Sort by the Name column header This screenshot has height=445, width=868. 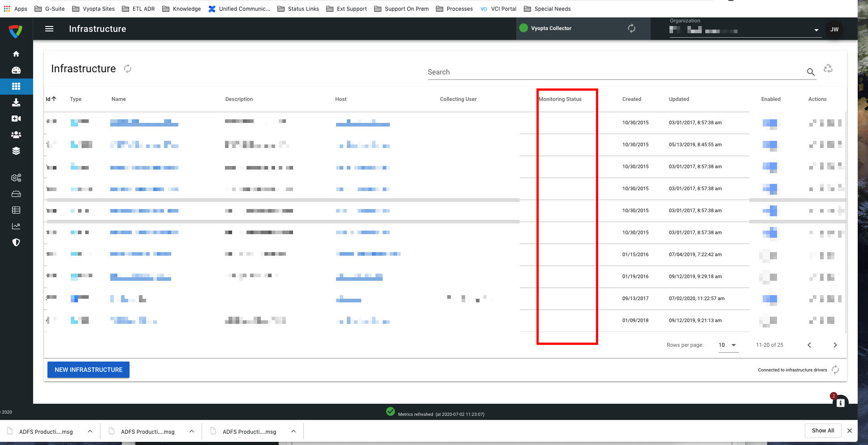pos(119,99)
